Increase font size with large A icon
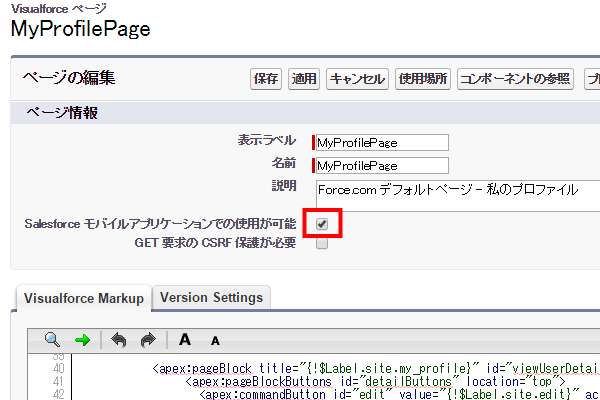This screenshot has width=600, height=400. 185,340
